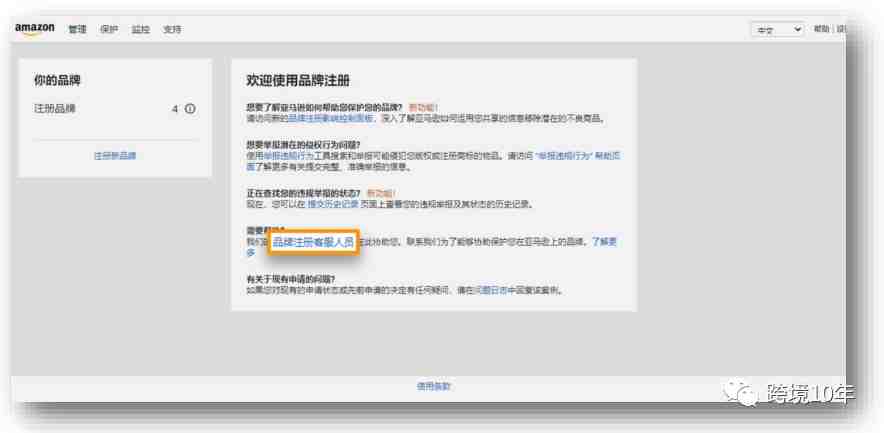This screenshot has width=884, height=433.
Task: Click the 想要举报潜在的侵权行为问题? heading
Action: [x=303, y=145]
